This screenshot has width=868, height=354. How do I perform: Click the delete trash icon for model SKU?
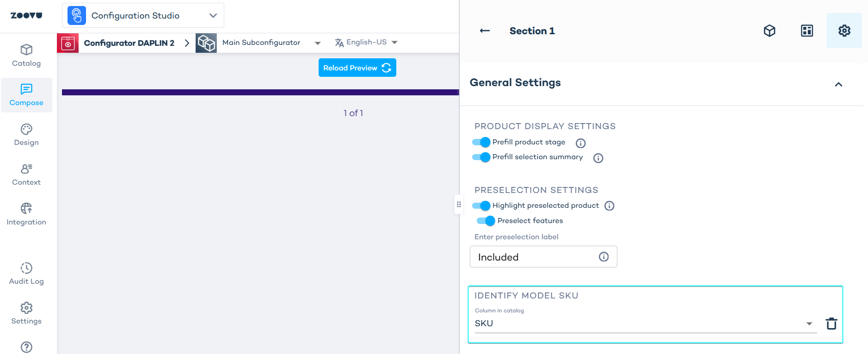point(831,323)
